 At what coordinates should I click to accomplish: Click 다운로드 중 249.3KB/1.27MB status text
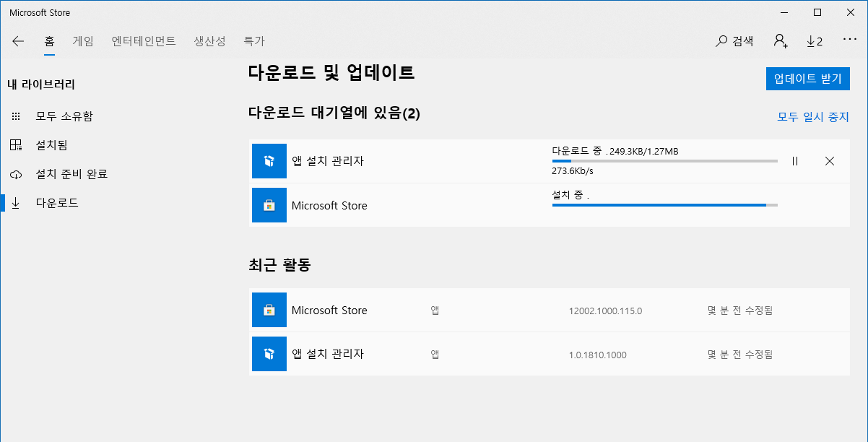[615, 151]
